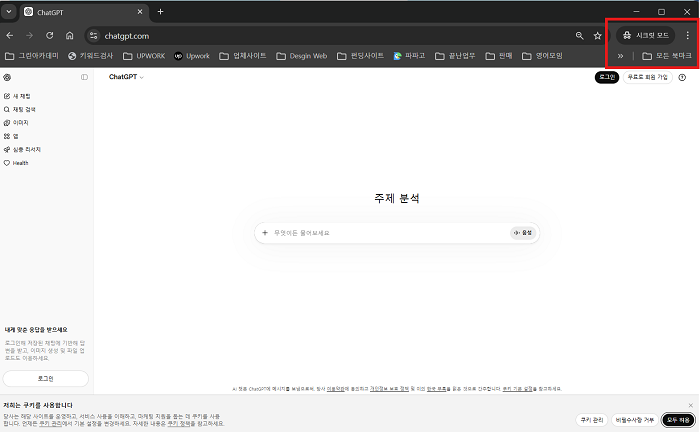The height and width of the screenshot is (432, 700).
Task: Show more bookmarks with the double chevron
Action: coord(620,56)
